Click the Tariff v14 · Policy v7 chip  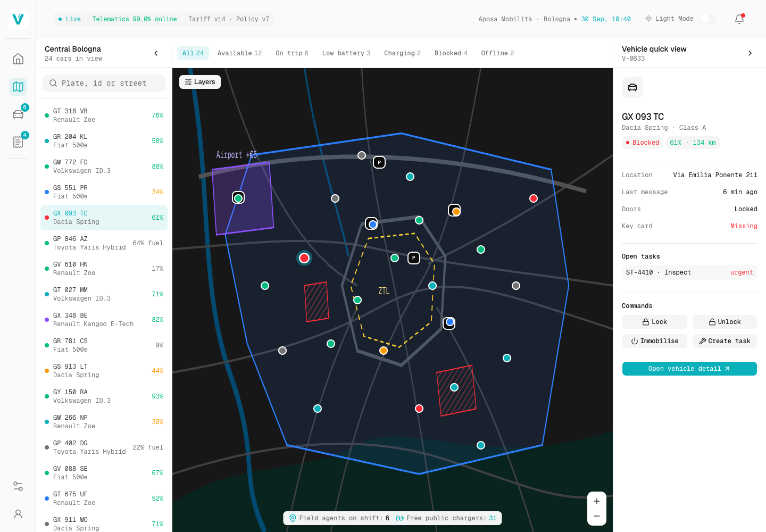point(229,19)
